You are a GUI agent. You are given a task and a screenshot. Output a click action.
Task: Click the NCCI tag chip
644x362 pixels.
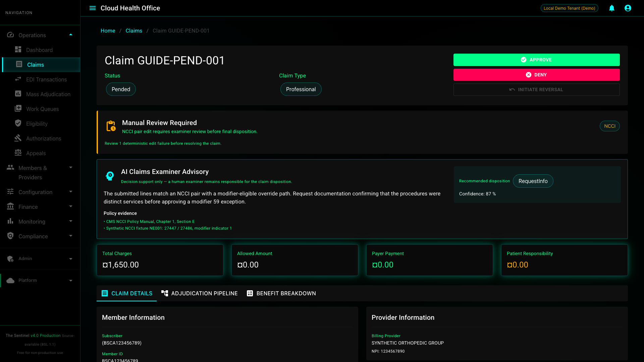point(609,126)
